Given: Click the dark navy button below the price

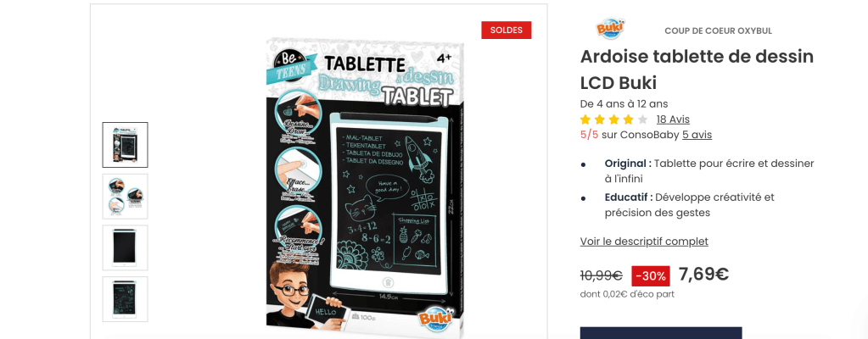Looking at the screenshot, I should tap(661, 333).
